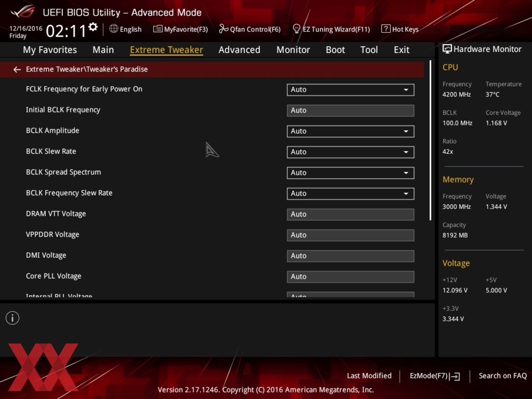Expand the BCLK Slew Rate dropdown
The width and height of the screenshot is (532, 399).
coord(350,152)
